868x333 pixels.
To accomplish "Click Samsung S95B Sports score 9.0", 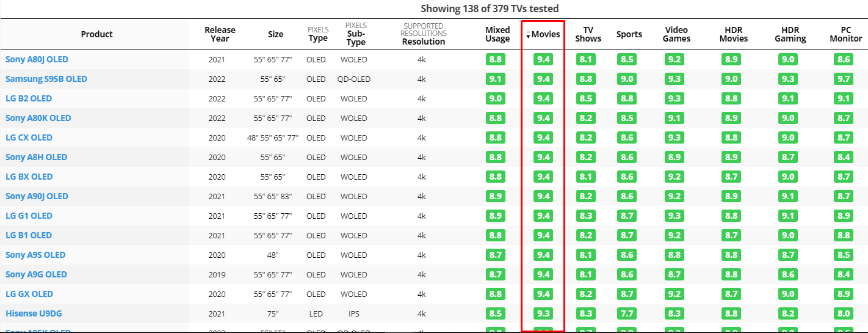I will (626, 79).
